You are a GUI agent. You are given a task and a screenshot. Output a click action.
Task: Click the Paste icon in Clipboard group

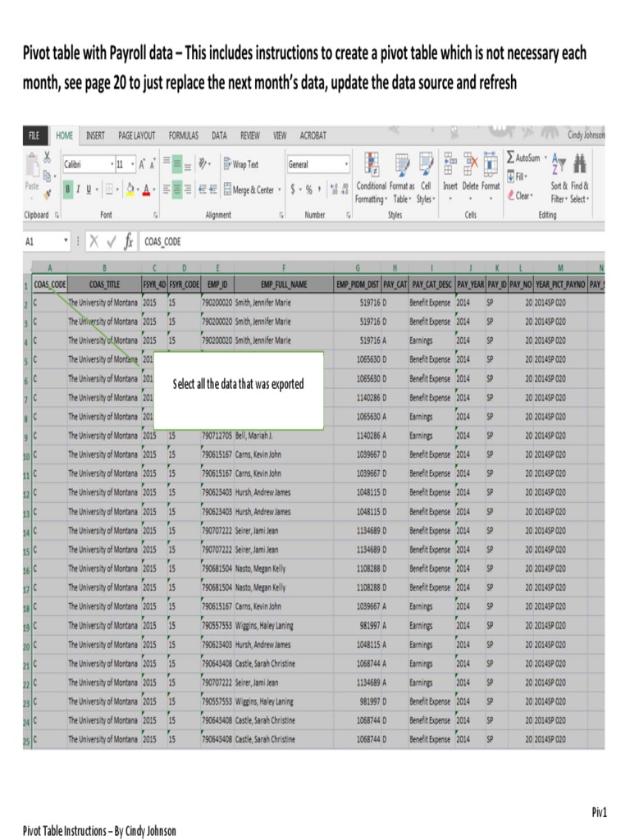pyautogui.click(x=32, y=171)
